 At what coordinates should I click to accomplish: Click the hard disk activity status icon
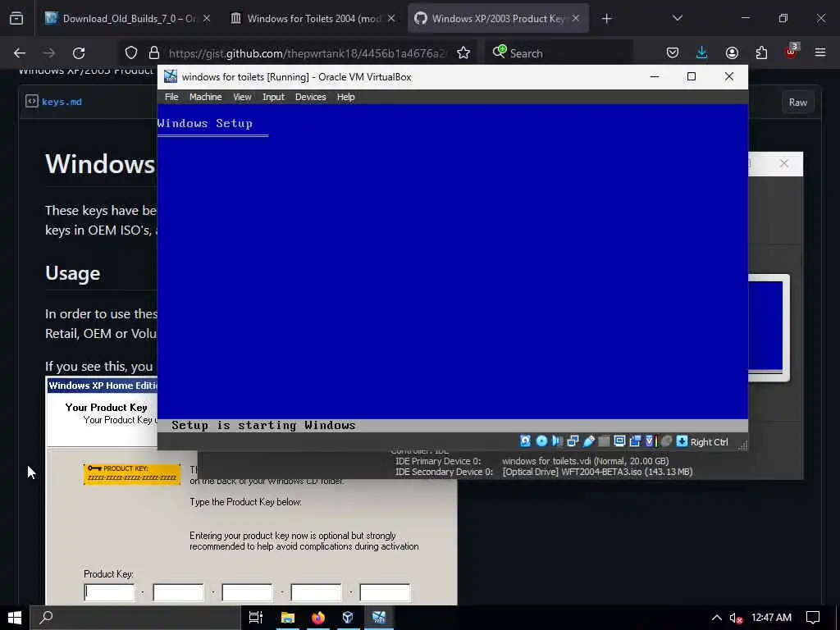[525, 441]
